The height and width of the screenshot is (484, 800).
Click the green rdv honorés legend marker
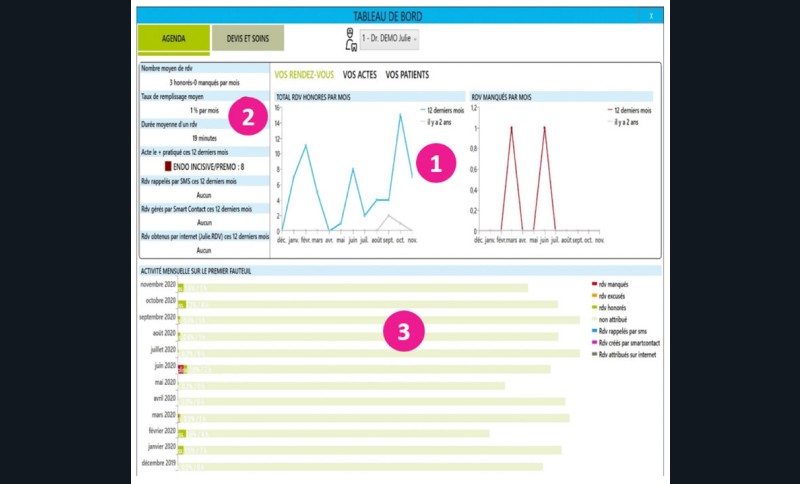(594, 307)
